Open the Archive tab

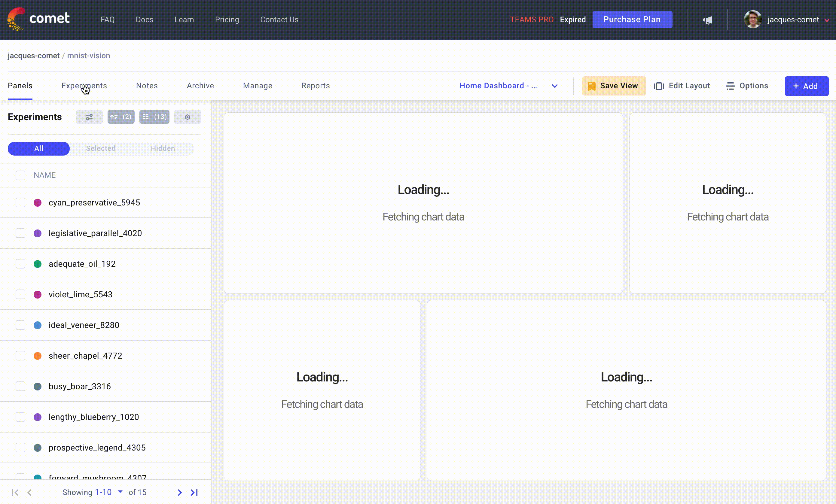pos(200,86)
